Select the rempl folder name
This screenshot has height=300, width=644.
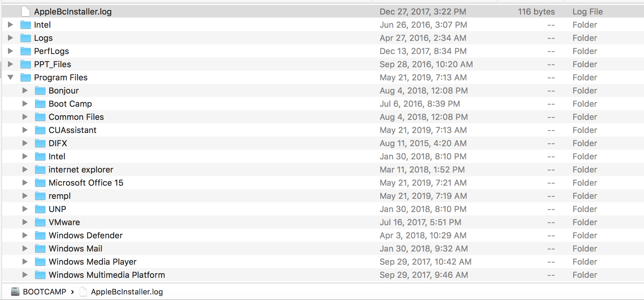[59, 196]
